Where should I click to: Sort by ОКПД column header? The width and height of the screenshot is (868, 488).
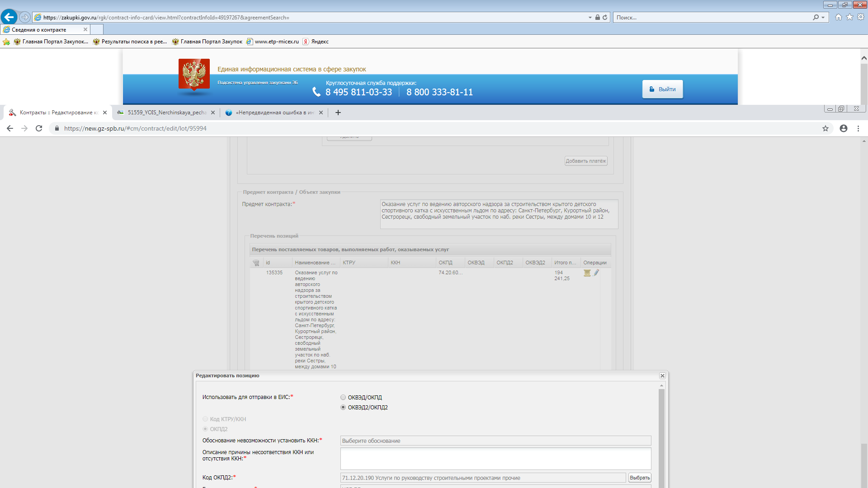pos(450,263)
